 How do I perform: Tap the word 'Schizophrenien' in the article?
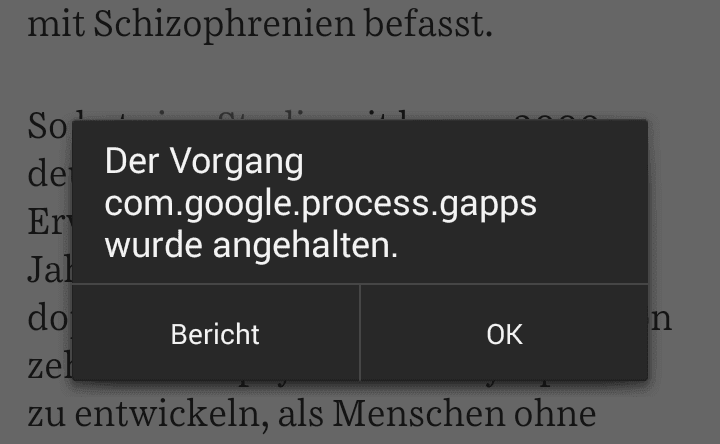click(224, 24)
